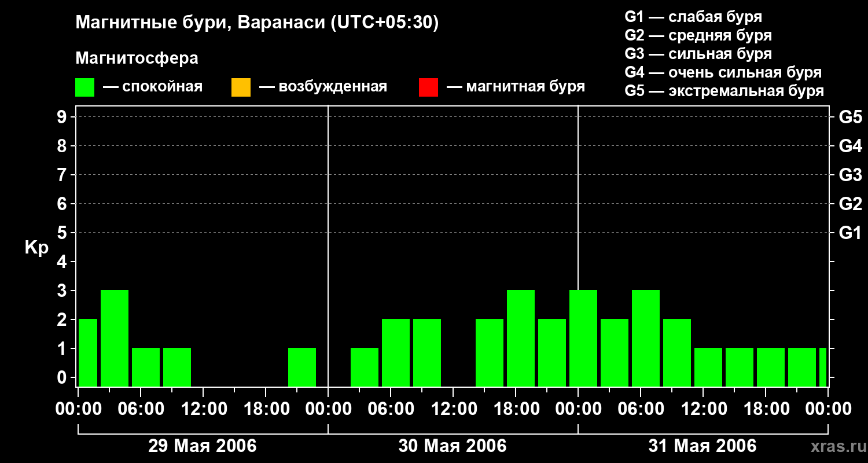Click the 29 Мая 06:00–09:00 bar (Kp 1)
The width and height of the screenshot is (868, 463).
tap(146, 367)
